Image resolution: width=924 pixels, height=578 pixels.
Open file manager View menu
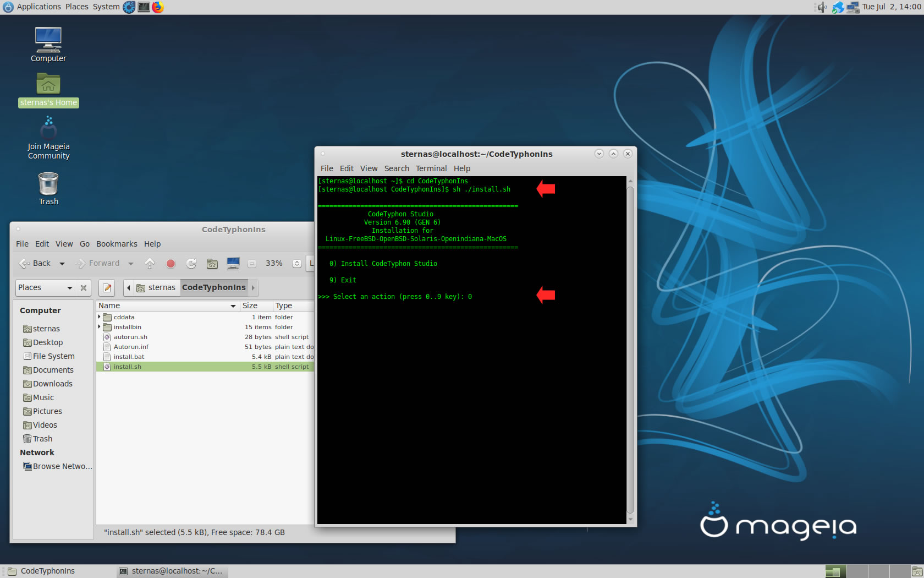(x=64, y=244)
